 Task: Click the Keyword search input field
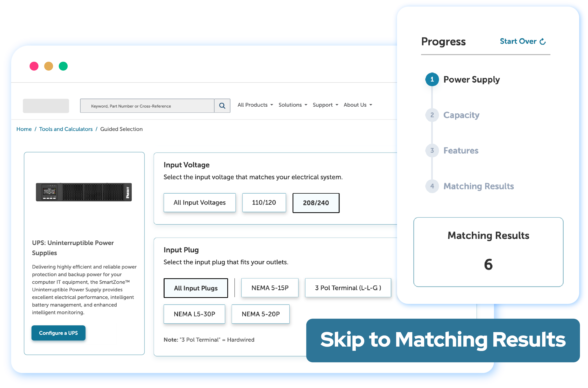point(147,105)
